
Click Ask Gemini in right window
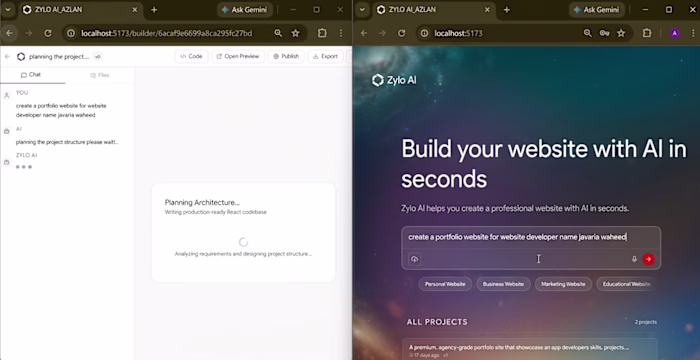597,10
